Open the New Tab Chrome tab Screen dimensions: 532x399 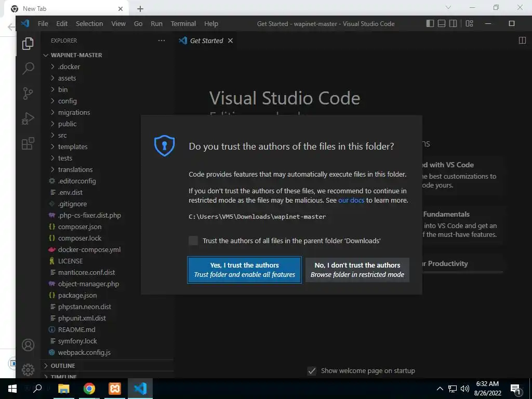pos(66,8)
